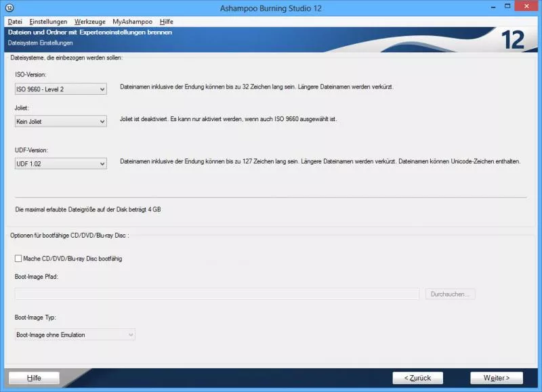This screenshot has height=392, width=542.
Task: Click the 'Boot-Image Typ:' label
Action: tap(35, 317)
